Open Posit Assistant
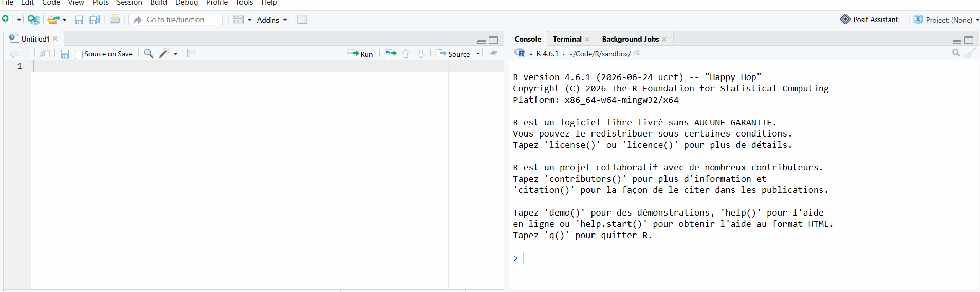 [870, 20]
